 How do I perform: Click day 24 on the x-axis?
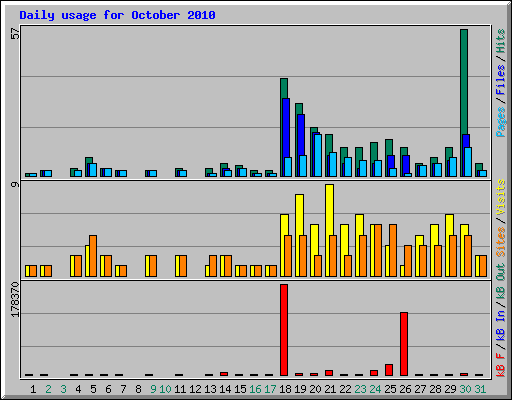click(375, 389)
